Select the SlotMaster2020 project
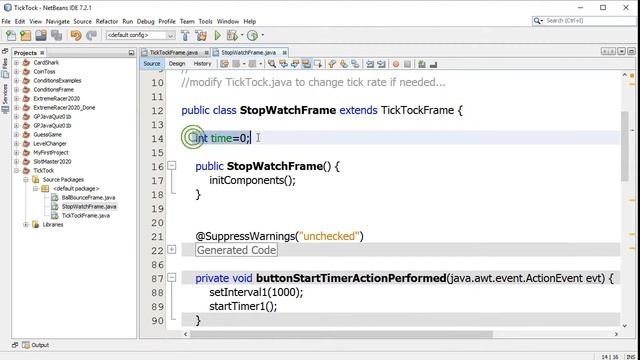This screenshot has width=640, height=360. 52,162
